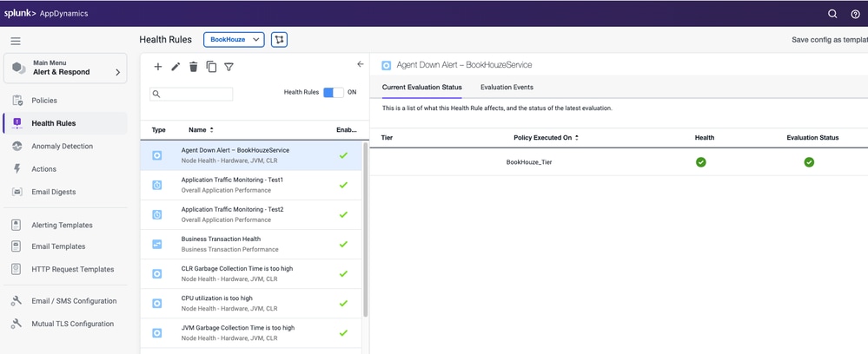Screen dimensions: 868x354
Task: Delete selected health rule with trash icon
Action: (x=193, y=67)
